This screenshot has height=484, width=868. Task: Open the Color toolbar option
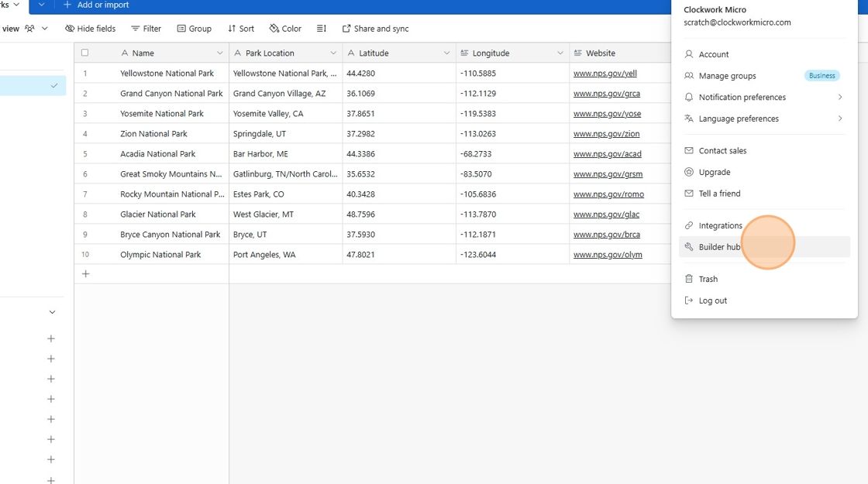[285, 29]
